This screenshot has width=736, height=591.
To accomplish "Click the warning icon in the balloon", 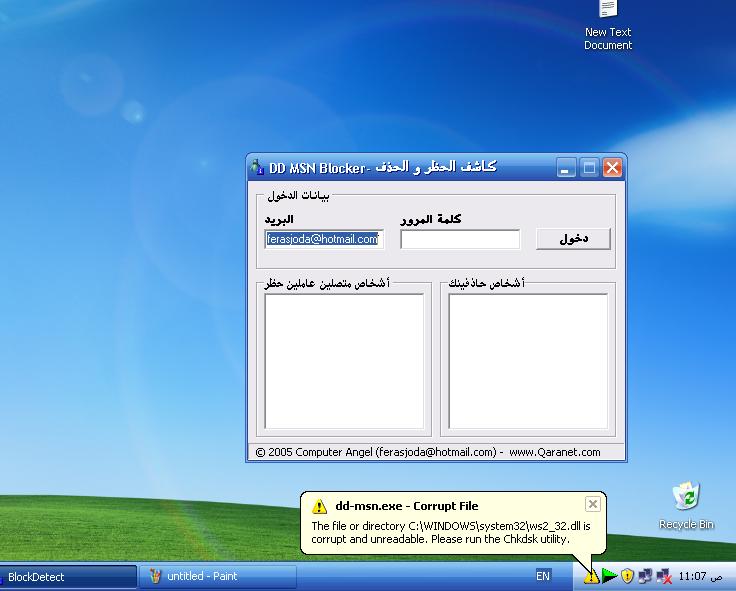I will pos(319,506).
